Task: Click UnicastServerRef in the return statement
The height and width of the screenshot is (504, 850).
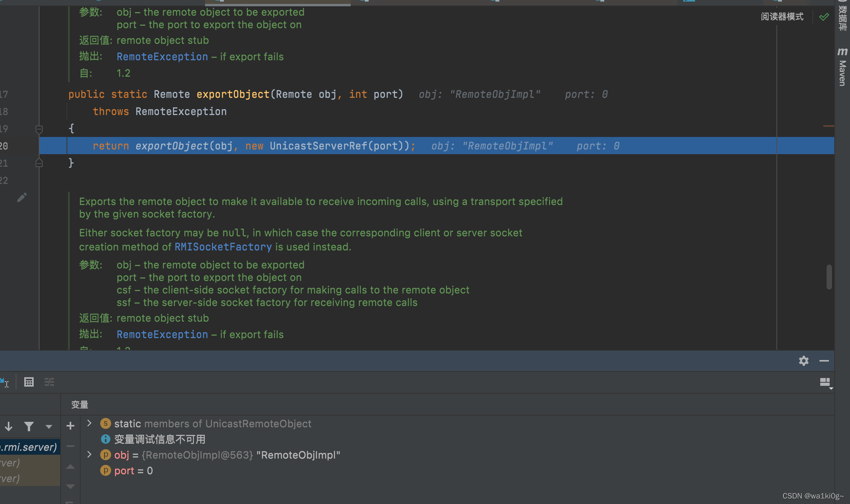Action: [318, 146]
